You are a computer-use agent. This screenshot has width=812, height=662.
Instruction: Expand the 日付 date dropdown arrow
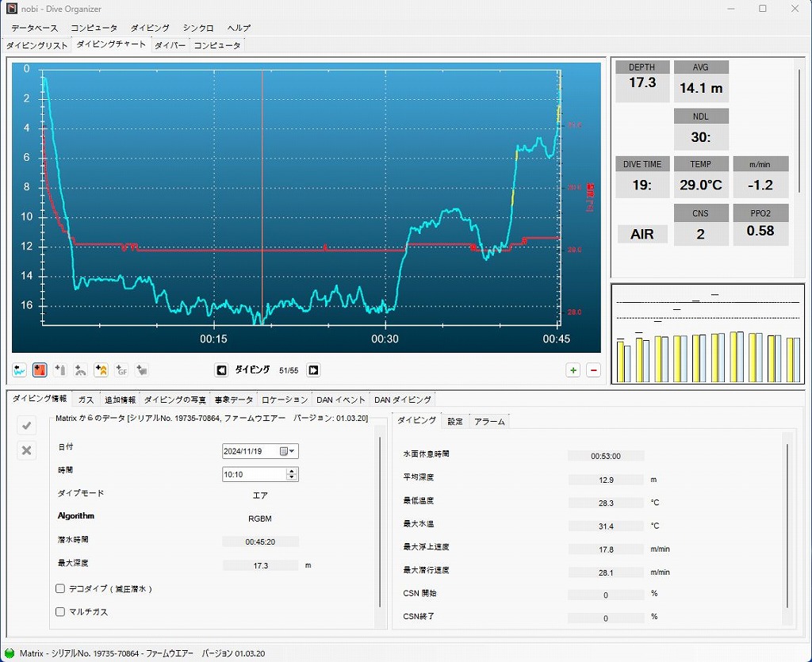(x=292, y=451)
